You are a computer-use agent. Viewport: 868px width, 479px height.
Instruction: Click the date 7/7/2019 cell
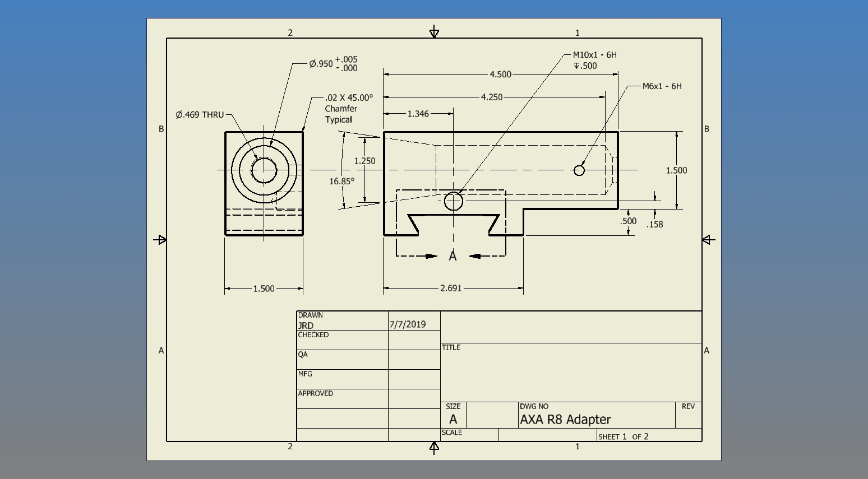click(414, 321)
